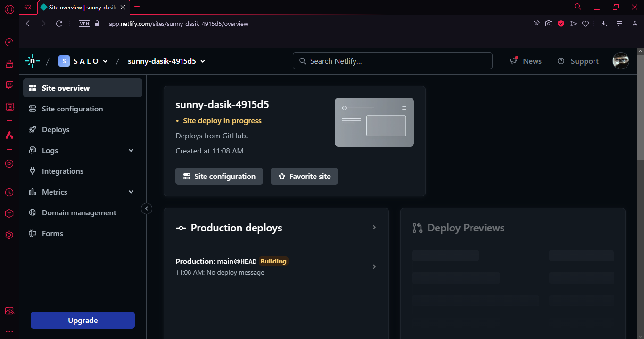Open Opera sidebar settings gear
The image size is (644, 339).
[9, 235]
